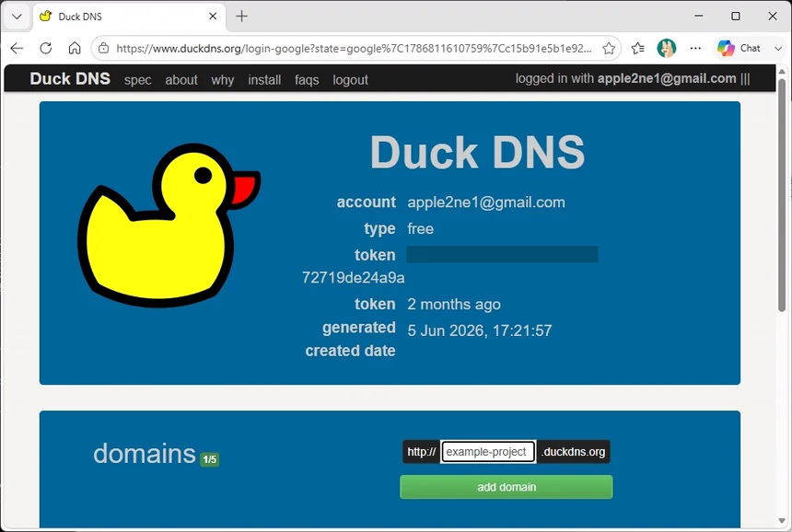The height and width of the screenshot is (532, 792).
Task: Open browser settings and more menu
Action: click(x=695, y=49)
